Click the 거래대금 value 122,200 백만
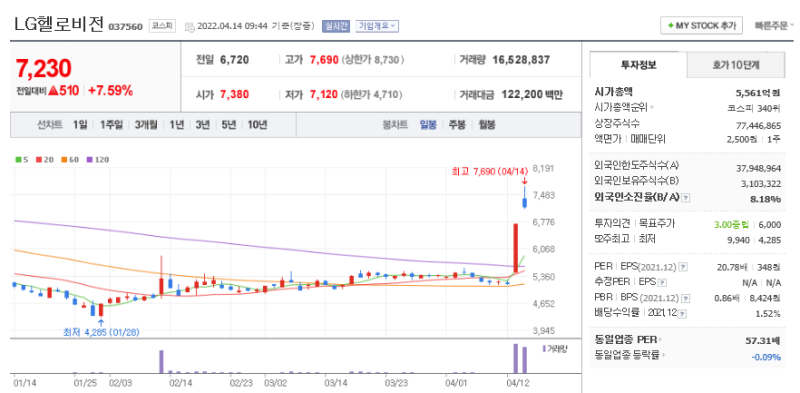Viewport: 800px width, 393px height. coord(532,95)
